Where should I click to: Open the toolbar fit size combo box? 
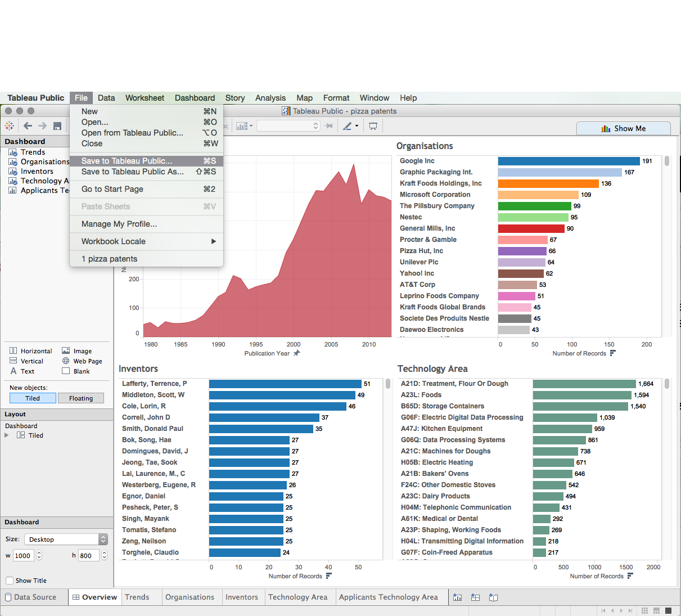click(x=288, y=126)
